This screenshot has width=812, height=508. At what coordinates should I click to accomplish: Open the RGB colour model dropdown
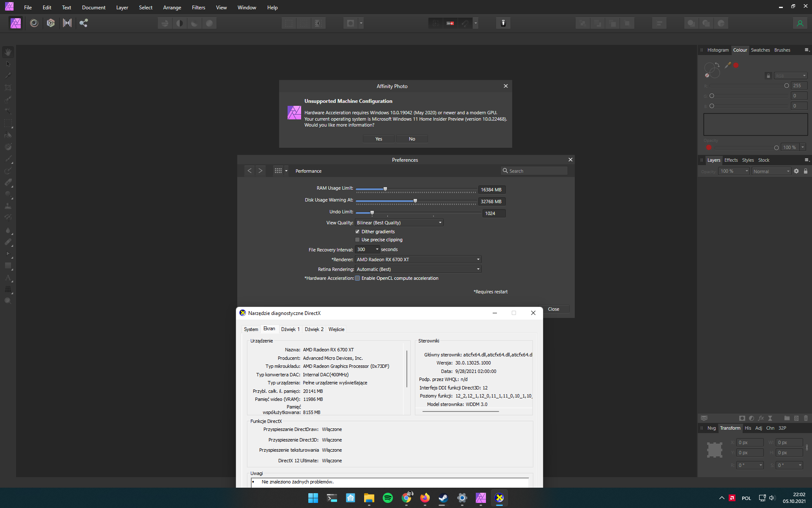pyautogui.click(x=791, y=76)
